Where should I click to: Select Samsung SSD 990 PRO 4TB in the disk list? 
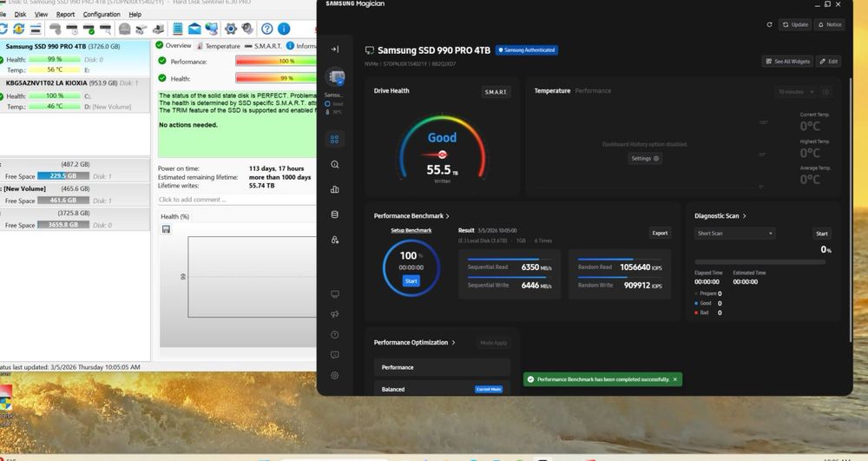(75, 57)
